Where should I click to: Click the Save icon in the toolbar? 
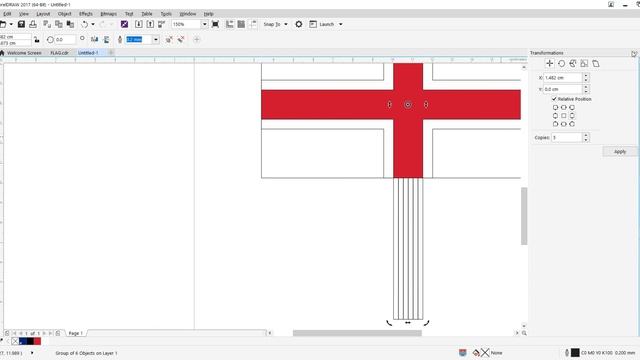coord(21,24)
